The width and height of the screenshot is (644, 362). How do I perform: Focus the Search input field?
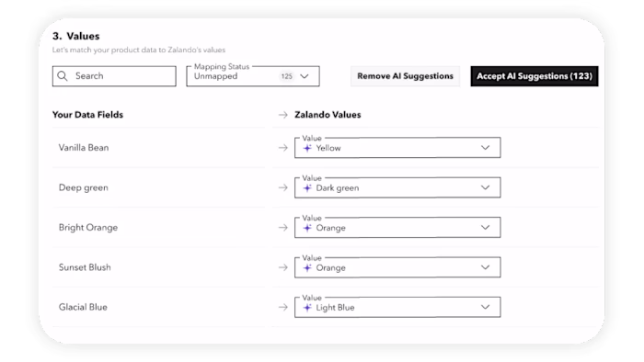(114, 76)
